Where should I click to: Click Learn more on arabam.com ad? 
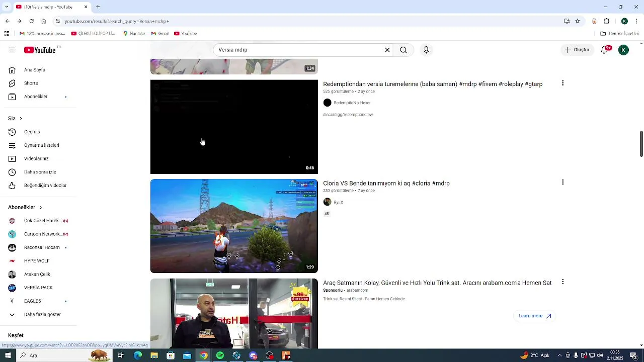coord(535,316)
